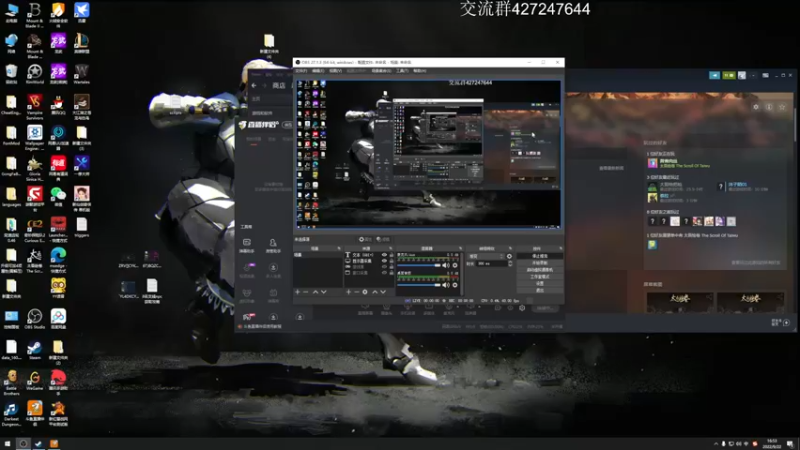Viewport: 800px width, 450px height.
Task: Open the OBS Studio desktop shortcut
Action: 35,319
